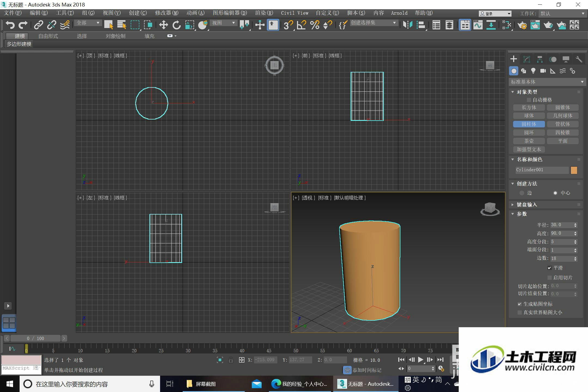Select the Bind to Space Warp tool
The image size is (588, 392).
[65, 25]
